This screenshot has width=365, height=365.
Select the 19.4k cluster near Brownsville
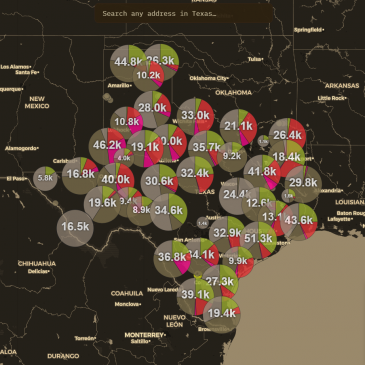pos(222,314)
